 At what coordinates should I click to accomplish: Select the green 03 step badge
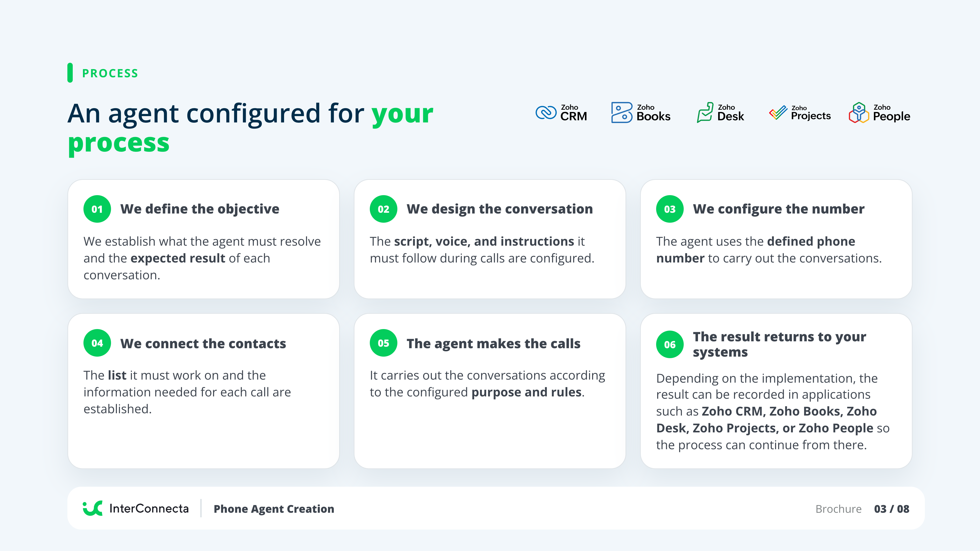click(670, 209)
